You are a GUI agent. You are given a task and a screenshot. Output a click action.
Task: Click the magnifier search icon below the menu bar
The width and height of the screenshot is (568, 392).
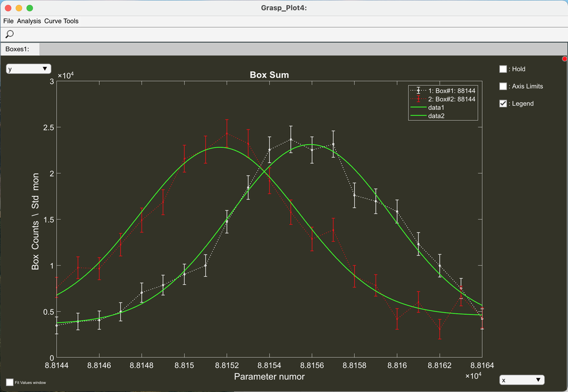point(9,34)
